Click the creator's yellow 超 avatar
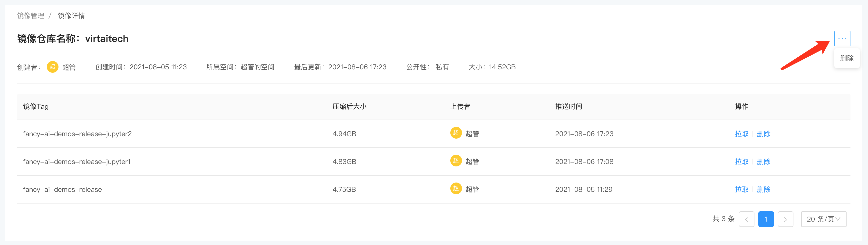868x245 pixels. click(x=52, y=67)
